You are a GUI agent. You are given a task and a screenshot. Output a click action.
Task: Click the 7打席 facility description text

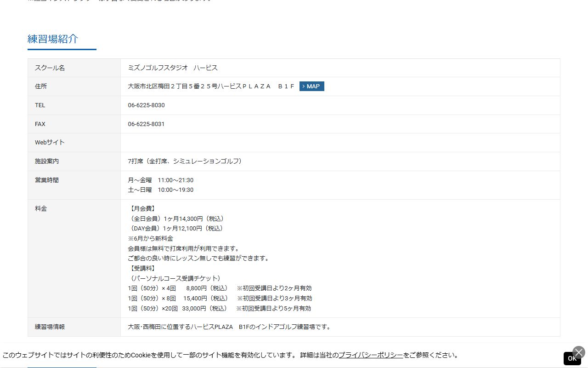[x=185, y=161]
